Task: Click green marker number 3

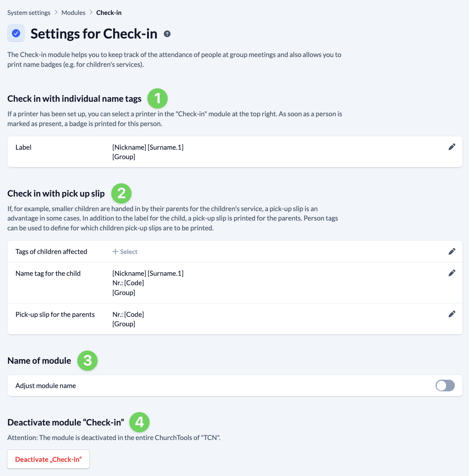Action: point(88,360)
